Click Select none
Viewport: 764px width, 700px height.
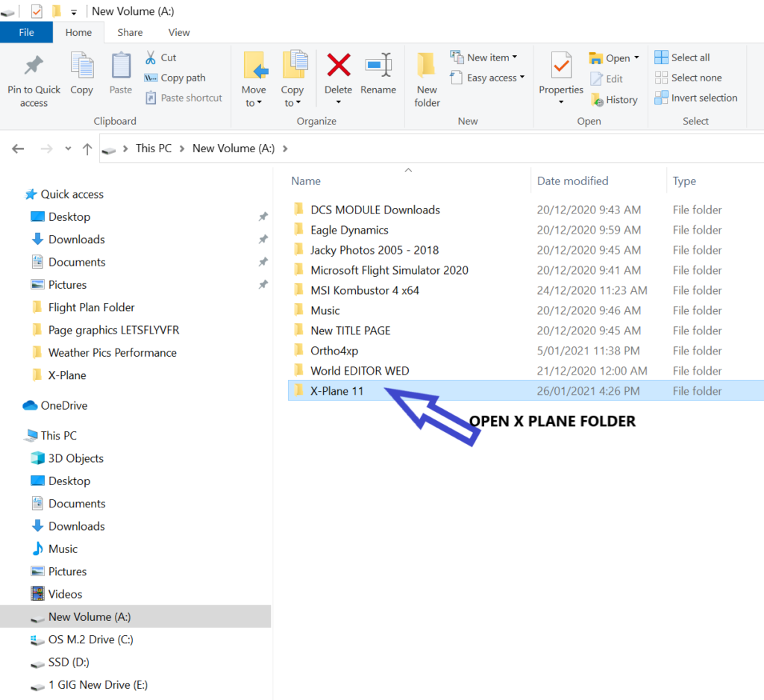coord(688,78)
